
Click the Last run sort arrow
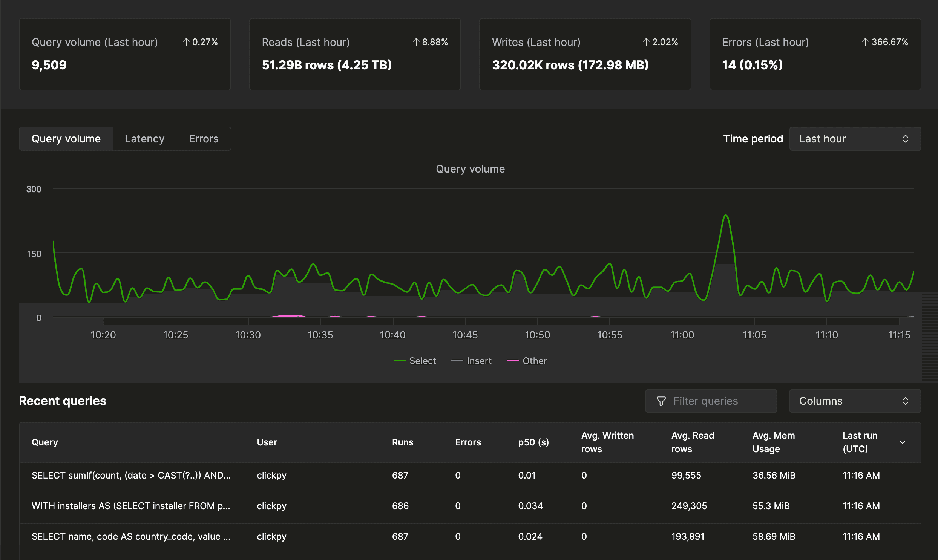tap(903, 442)
